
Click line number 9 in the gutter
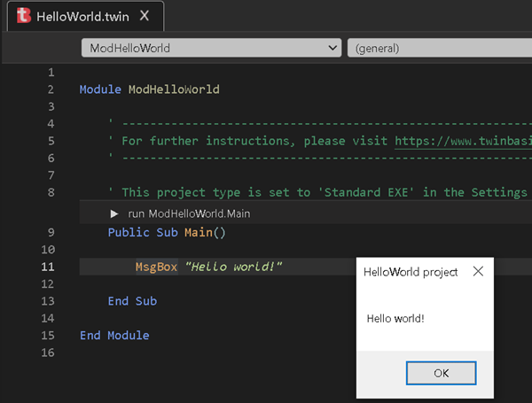(51, 233)
